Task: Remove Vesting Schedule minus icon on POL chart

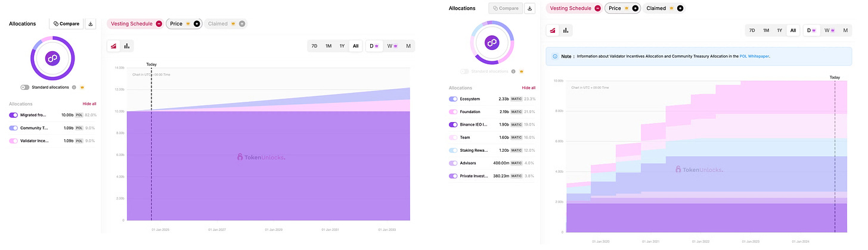Action: pos(159,24)
